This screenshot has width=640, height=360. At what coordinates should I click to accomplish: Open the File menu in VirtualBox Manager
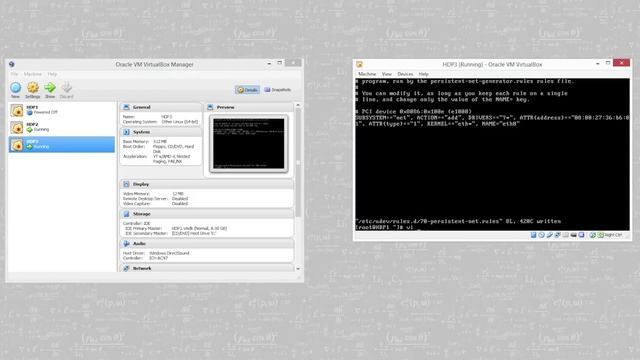[14, 74]
